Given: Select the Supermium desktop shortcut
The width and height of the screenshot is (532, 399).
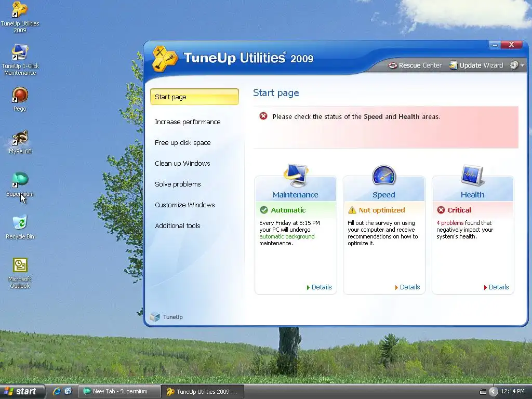Looking at the screenshot, I should coord(20,184).
